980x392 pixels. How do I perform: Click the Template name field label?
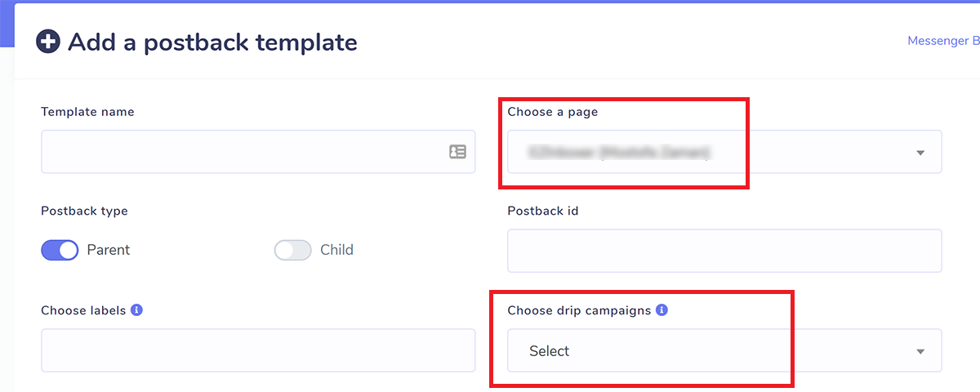pos(87,112)
